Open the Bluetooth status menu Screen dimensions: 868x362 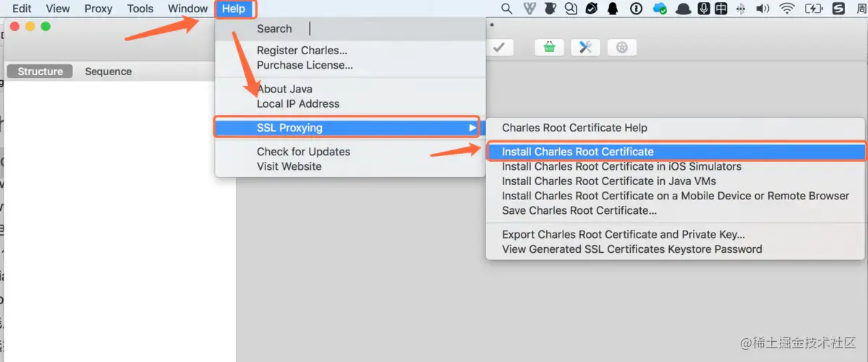(741, 9)
